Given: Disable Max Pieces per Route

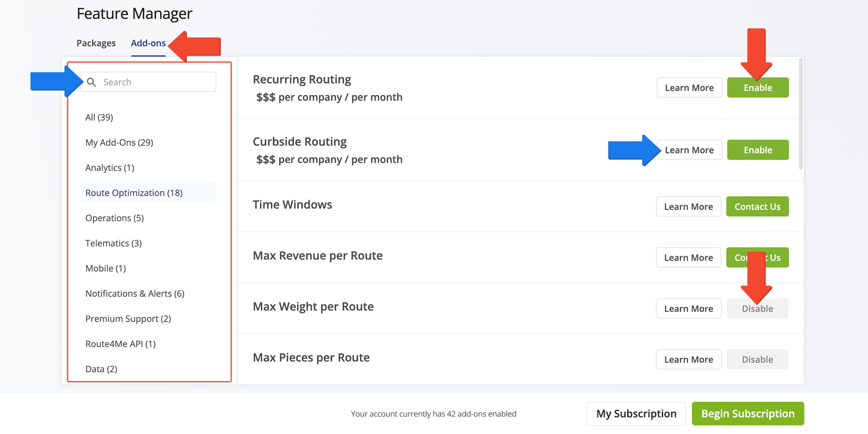Looking at the screenshot, I should [x=757, y=359].
